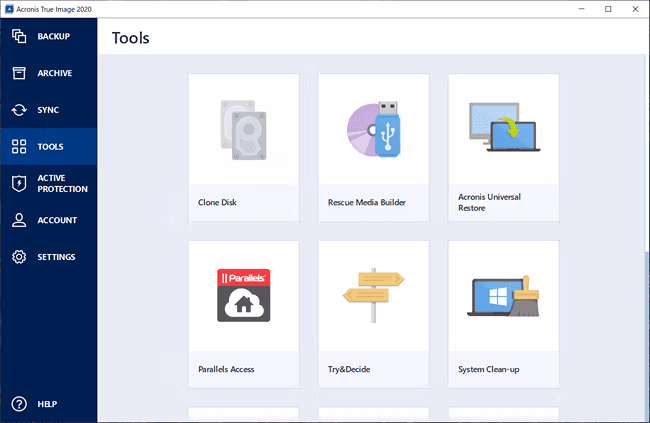650x423 pixels.
Task: Click the Rescue Media Builder USB icon
Action: (x=374, y=129)
